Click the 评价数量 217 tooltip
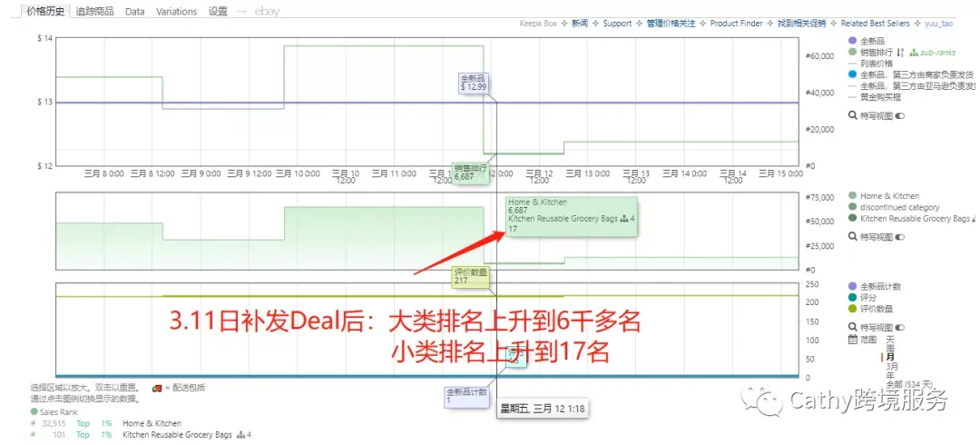This screenshot has width=980, height=445. (470, 276)
